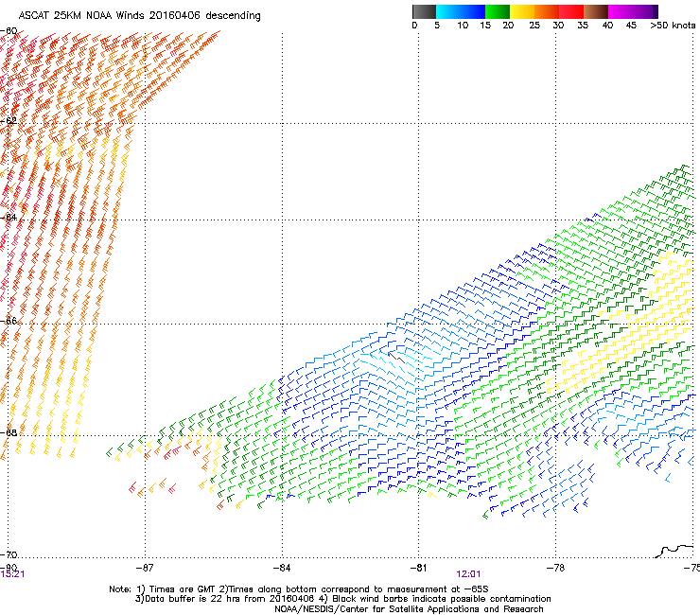Click the purple '12:01' swath time label

(468, 574)
